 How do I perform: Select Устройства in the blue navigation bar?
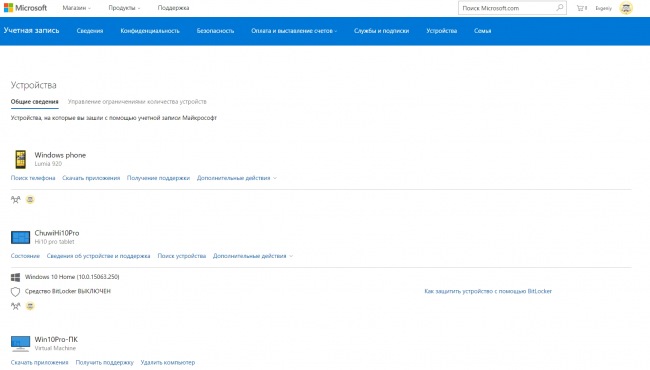click(x=441, y=31)
